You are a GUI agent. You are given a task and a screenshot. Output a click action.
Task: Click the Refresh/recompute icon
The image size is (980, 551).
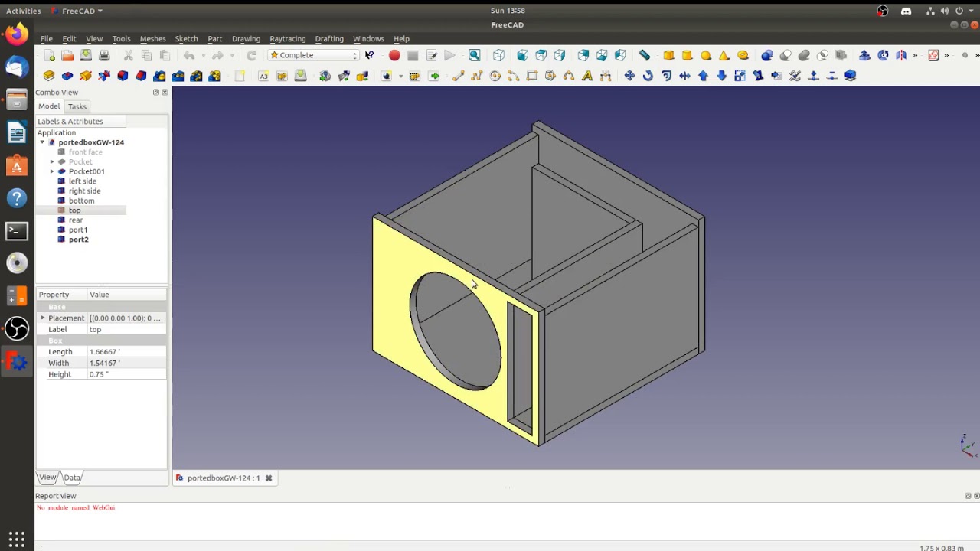pos(251,55)
